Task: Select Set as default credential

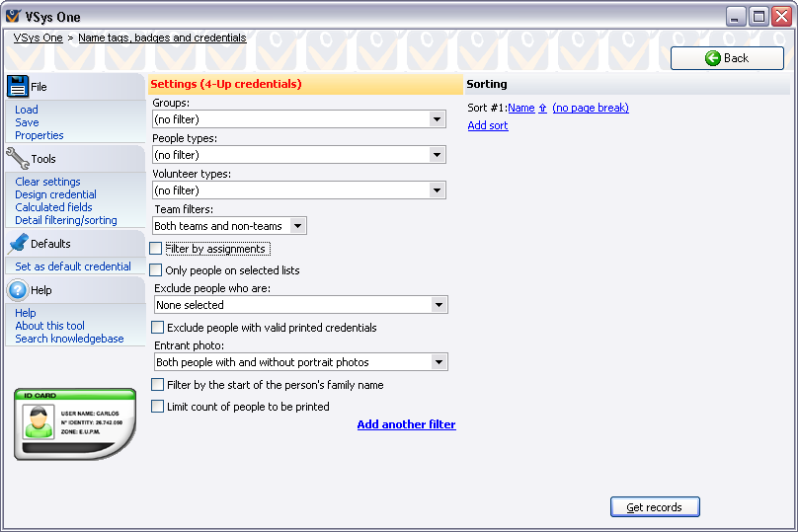Action: coord(73,266)
